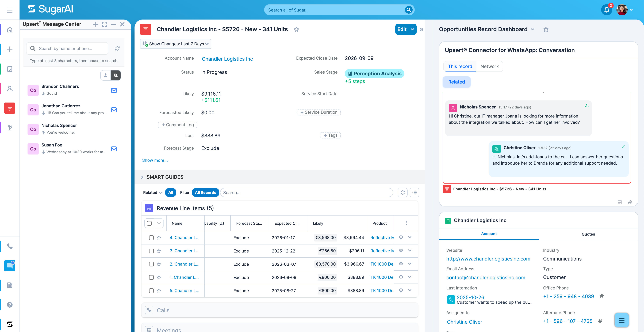
Task: Switch to the Account tab
Action: click(489, 234)
